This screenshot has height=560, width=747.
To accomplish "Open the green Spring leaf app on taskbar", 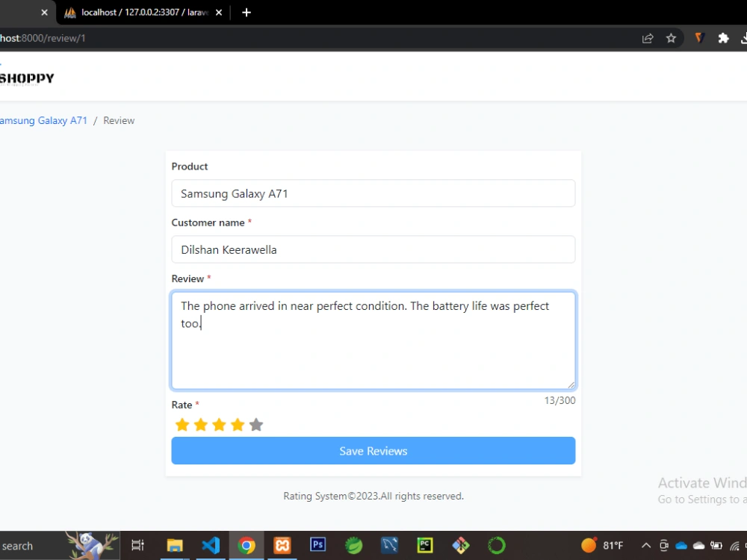I will pos(353,545).
